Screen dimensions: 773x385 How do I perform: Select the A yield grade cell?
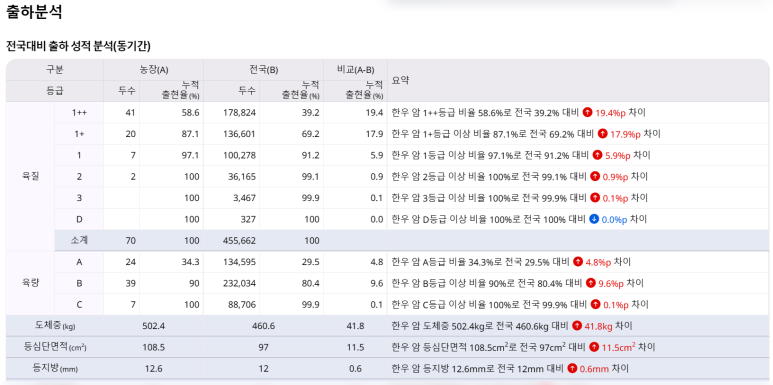pyautogui.click(x=79, y=262)
